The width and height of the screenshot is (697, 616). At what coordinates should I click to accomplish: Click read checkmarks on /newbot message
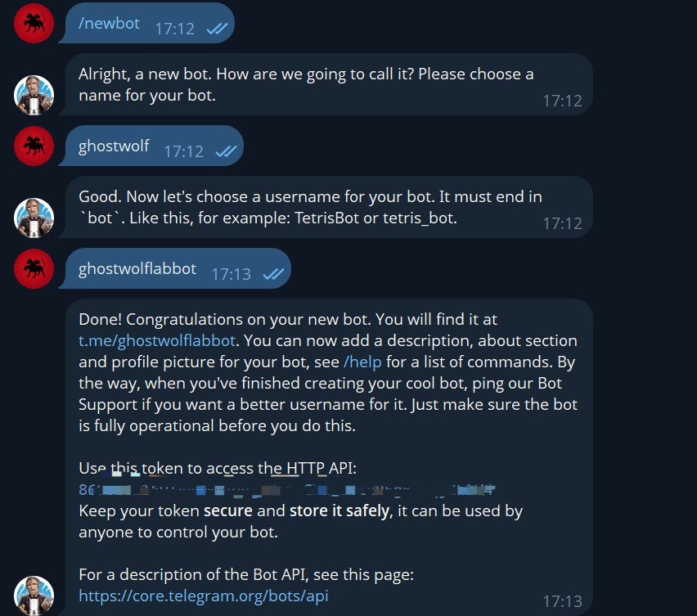coord(217,29)
